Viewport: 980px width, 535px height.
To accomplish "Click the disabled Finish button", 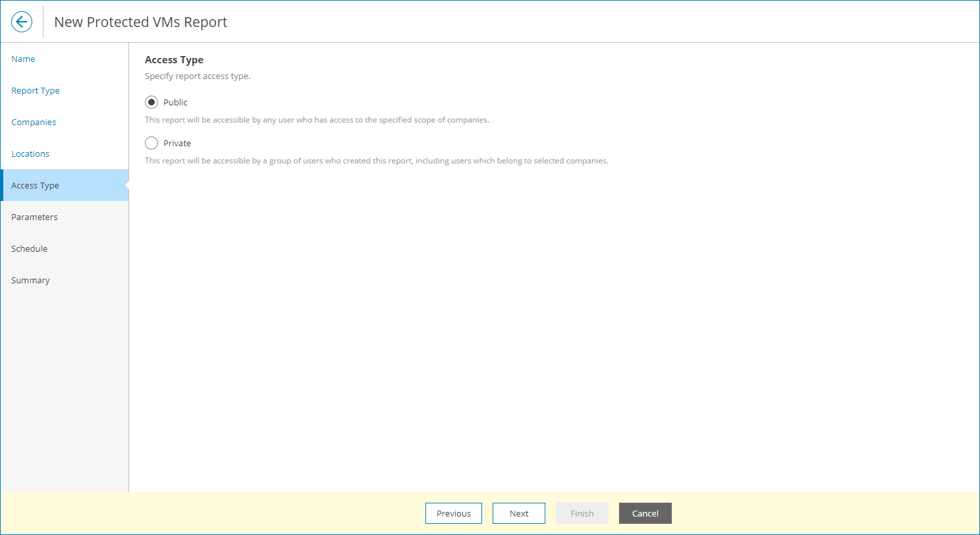I will 582,513.
